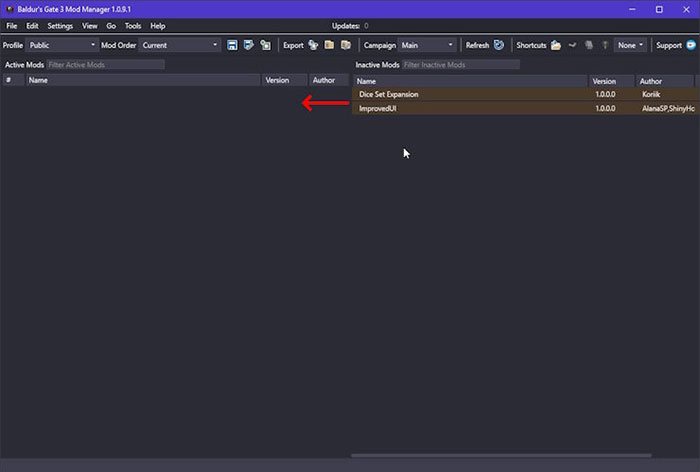Image resolution: width=700 pixels, height=472 pixels.
Task: Expand the None dropdown in toolbar
Action: pyautogui.click(x=631, y=45)
